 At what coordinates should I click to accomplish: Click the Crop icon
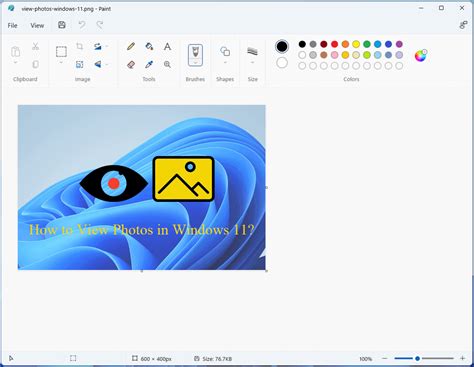point(79,46)
